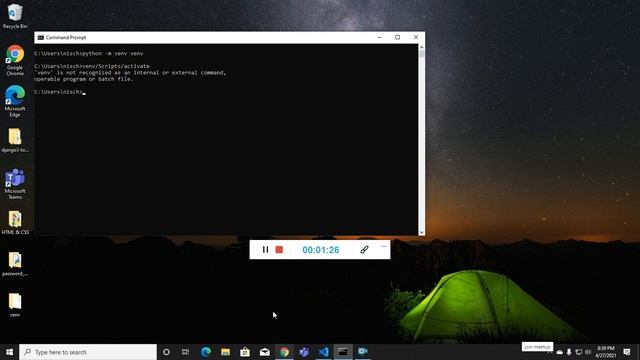Expand the hidden tray icons chevron
Viewport: 640px width, 360px height.
tap(550, 352)
